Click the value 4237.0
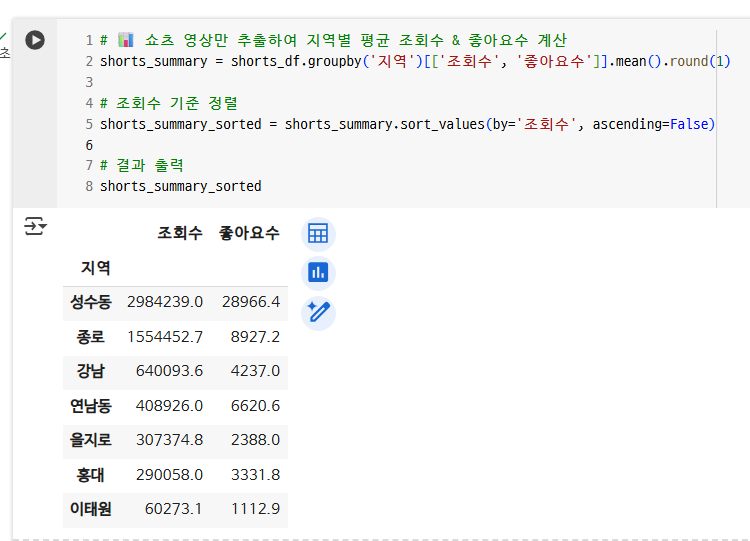The image size is (750, 541). pos(255,371)
